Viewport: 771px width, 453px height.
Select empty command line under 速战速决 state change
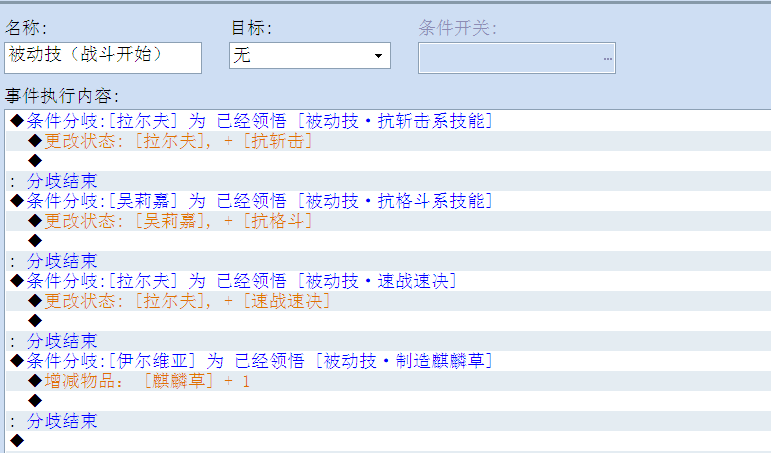(388, 321)
